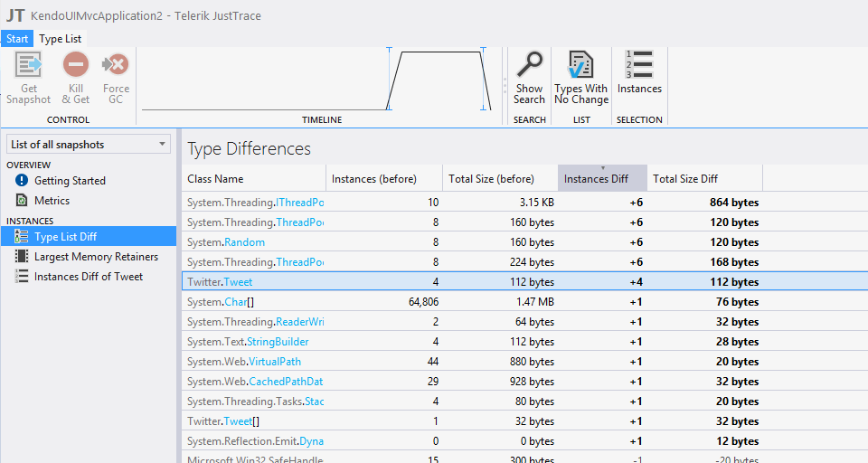The image size is (868, 463).
Task: Click the Kill & Get icon
Action: tap(76, 65)
